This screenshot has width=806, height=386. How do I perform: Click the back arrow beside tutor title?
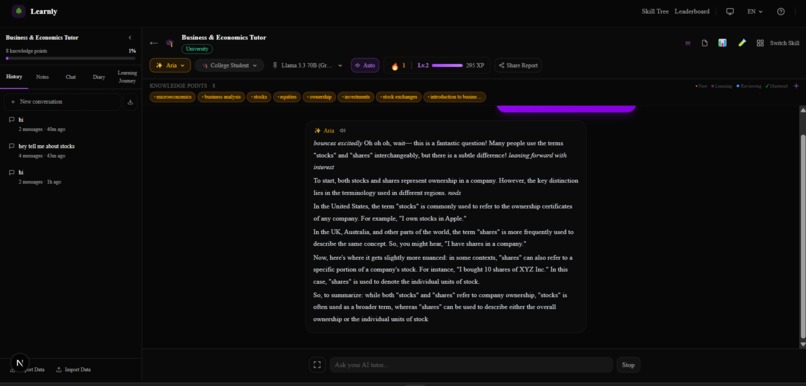(x=153, y=43)
